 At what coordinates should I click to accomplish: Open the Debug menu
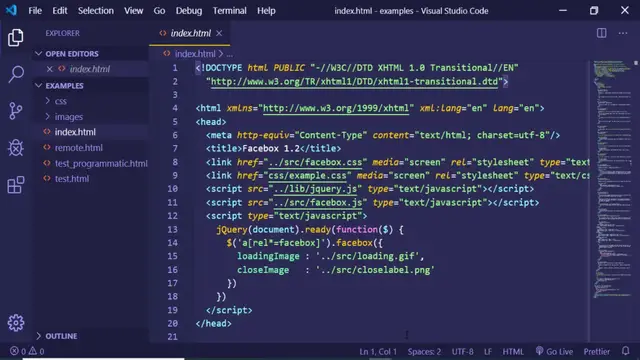(189, 11)
